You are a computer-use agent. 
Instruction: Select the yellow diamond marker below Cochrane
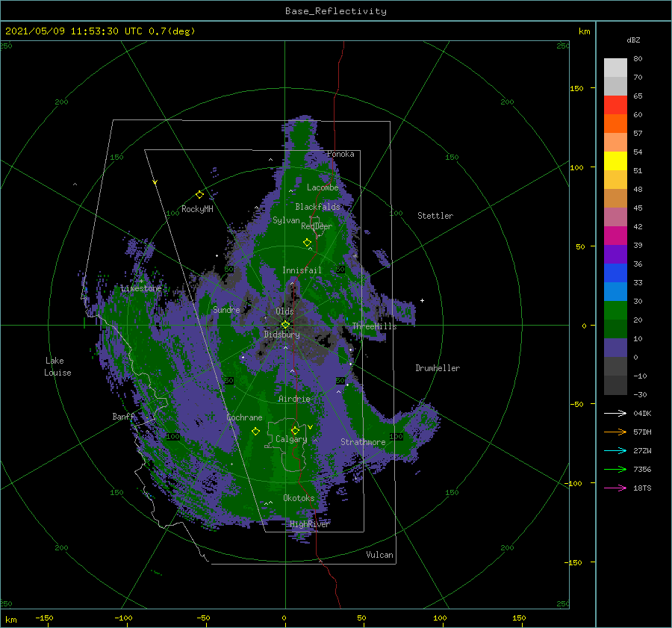click(x=255, y=432)
